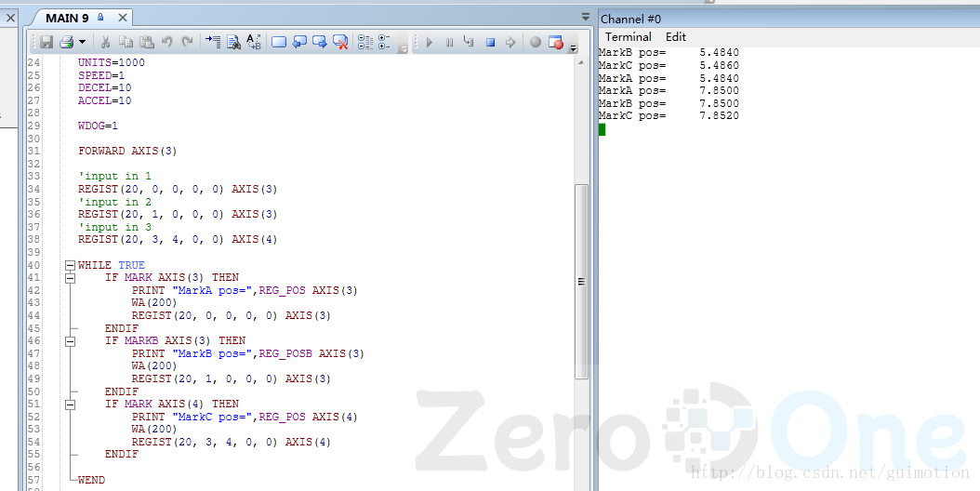Click the Replace A-to-B icon
The height and width of the screenshot is (491, 980).
(254, 42)
